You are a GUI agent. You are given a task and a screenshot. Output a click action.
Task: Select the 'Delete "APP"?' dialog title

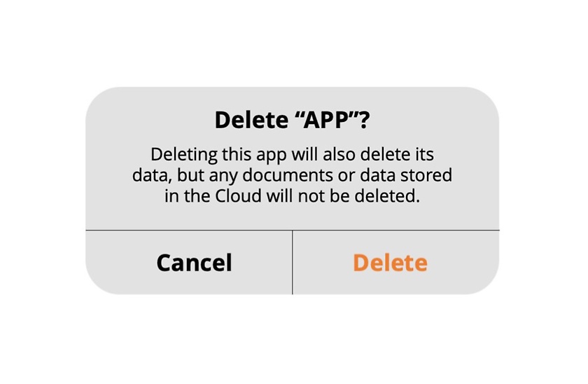tap(292, 120)
